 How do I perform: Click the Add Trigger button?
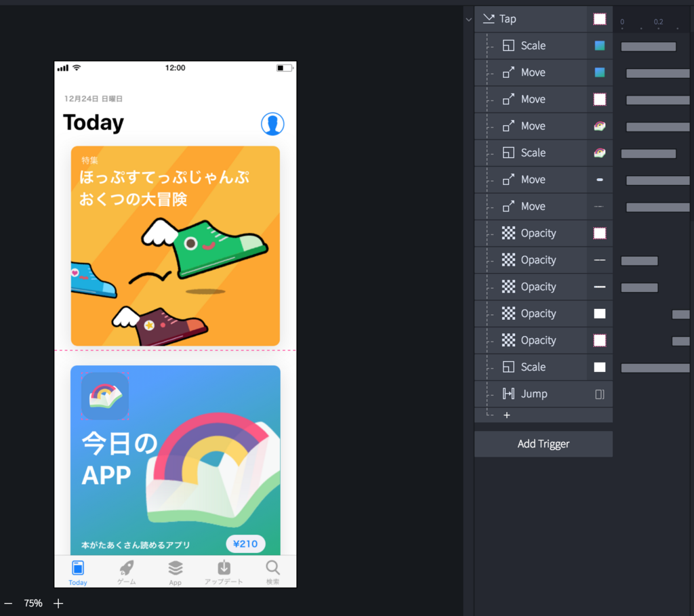click(544, 444)
